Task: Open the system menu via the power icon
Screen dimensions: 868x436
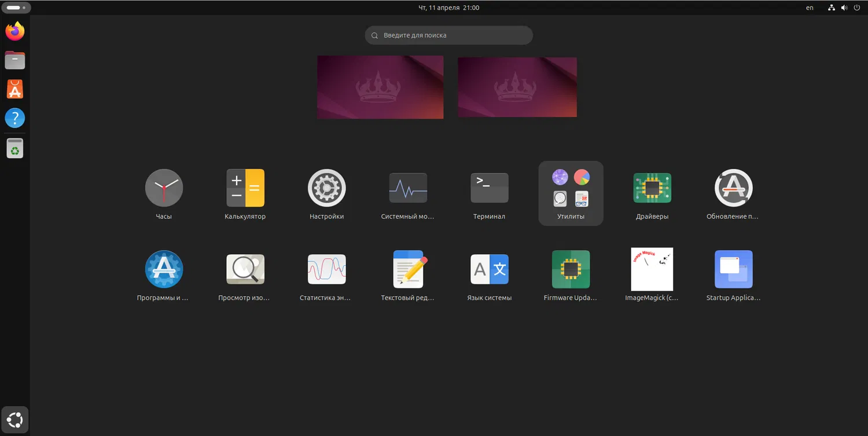Action: (857, 8)
